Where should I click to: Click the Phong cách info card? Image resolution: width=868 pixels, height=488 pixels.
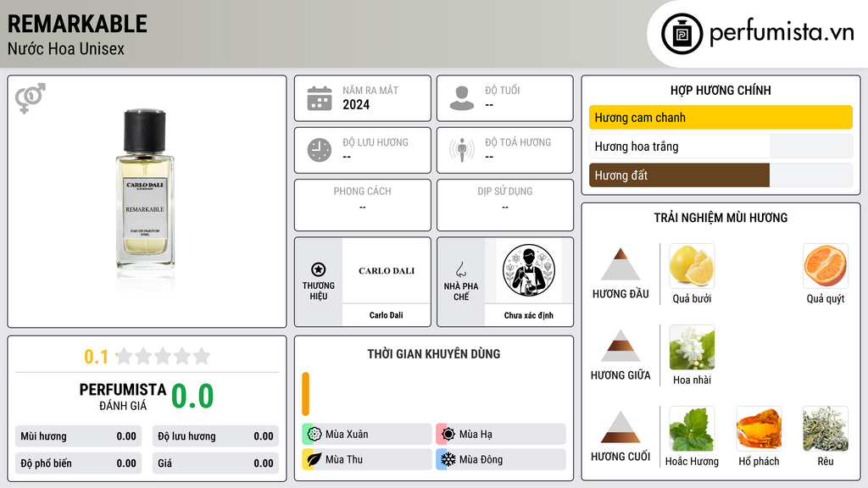363,205
